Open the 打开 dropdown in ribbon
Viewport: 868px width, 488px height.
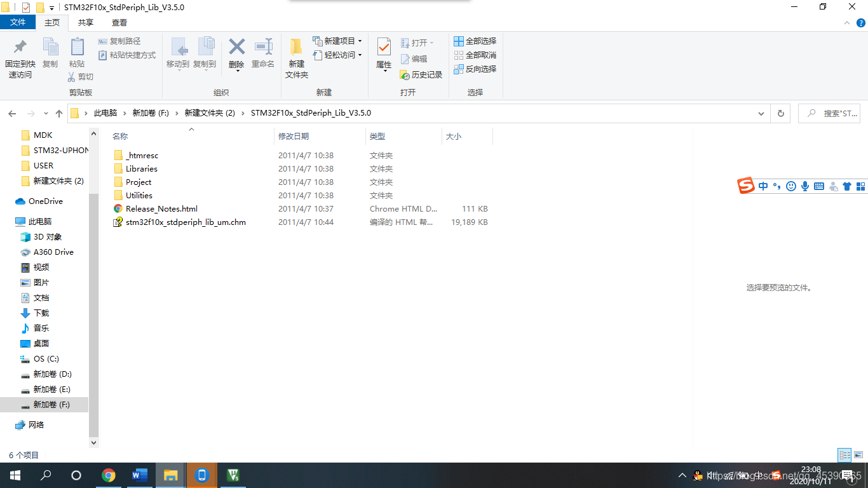[x=417, y=43]
